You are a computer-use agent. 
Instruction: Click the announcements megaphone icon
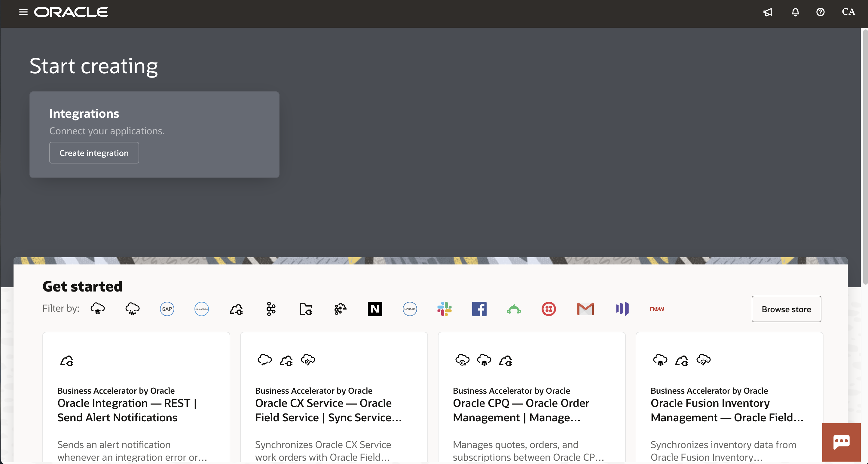[x=768, y=12]
